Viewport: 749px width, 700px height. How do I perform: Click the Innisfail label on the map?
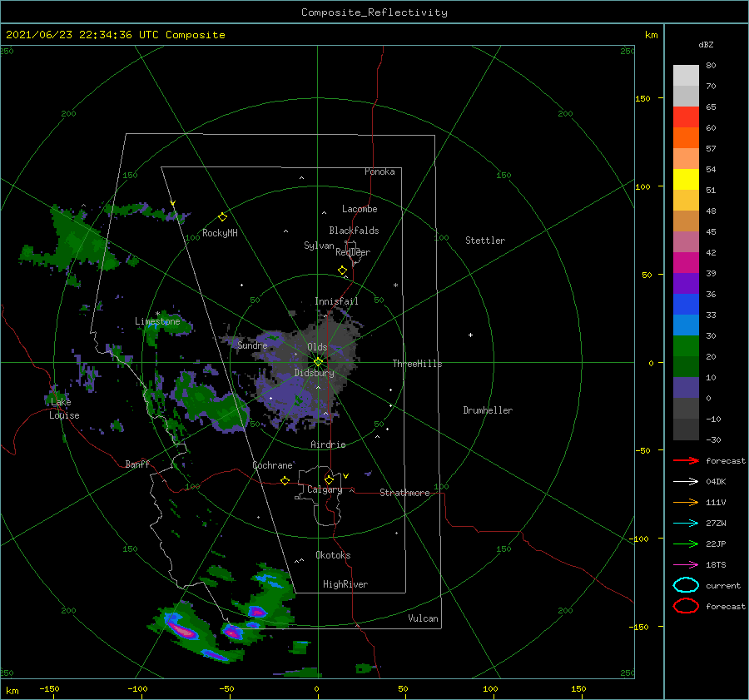point(336,301)
